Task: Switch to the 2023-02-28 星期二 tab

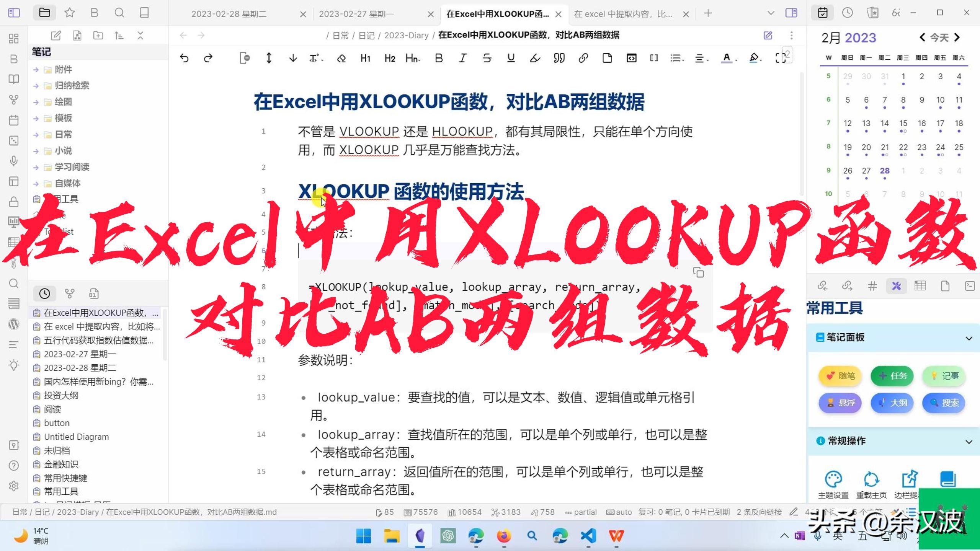Action: point(229,14)
